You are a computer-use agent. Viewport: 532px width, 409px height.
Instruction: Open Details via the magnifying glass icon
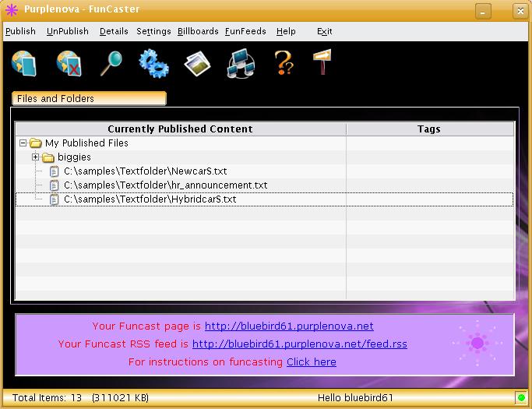pyautogui.click(x=111, y=63)
